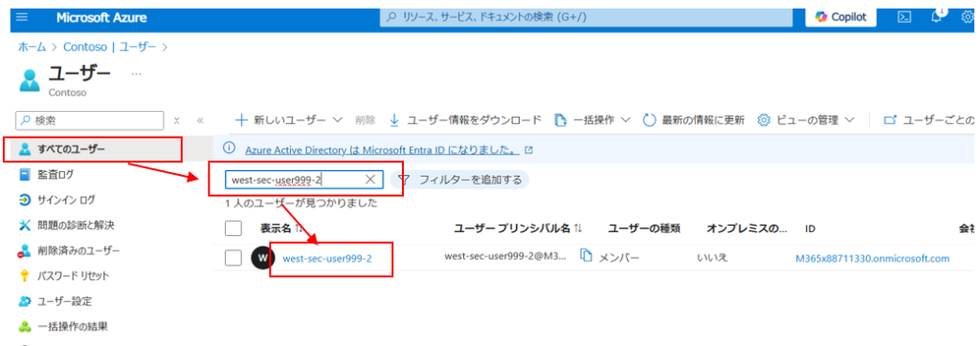The height and width of the screenshot is (346, 980).
Task: Click the ユーザー設定 gear-person icon
Action: click(x=25, y=301)
